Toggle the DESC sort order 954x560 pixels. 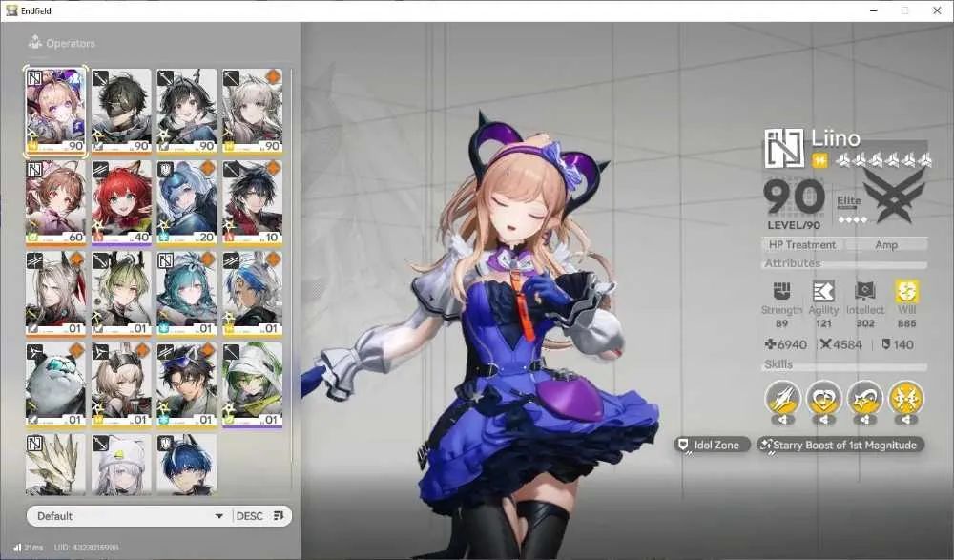pos(259,515)
